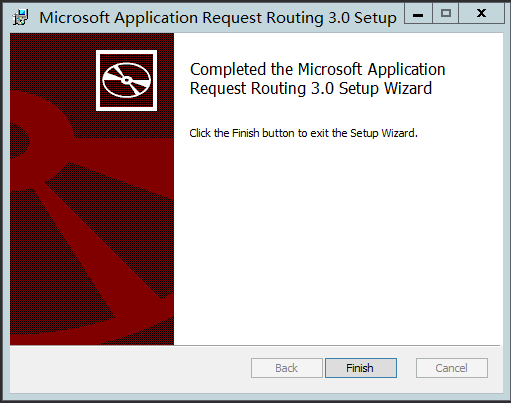
Task: Click the disabled Cancel button
Action: (452, 368)
